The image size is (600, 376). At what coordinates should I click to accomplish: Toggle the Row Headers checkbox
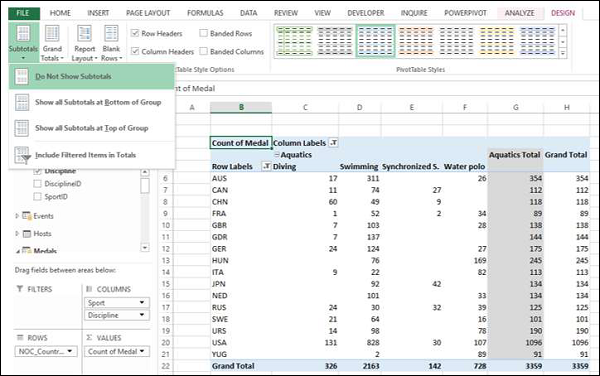click(x=135, y=33)
